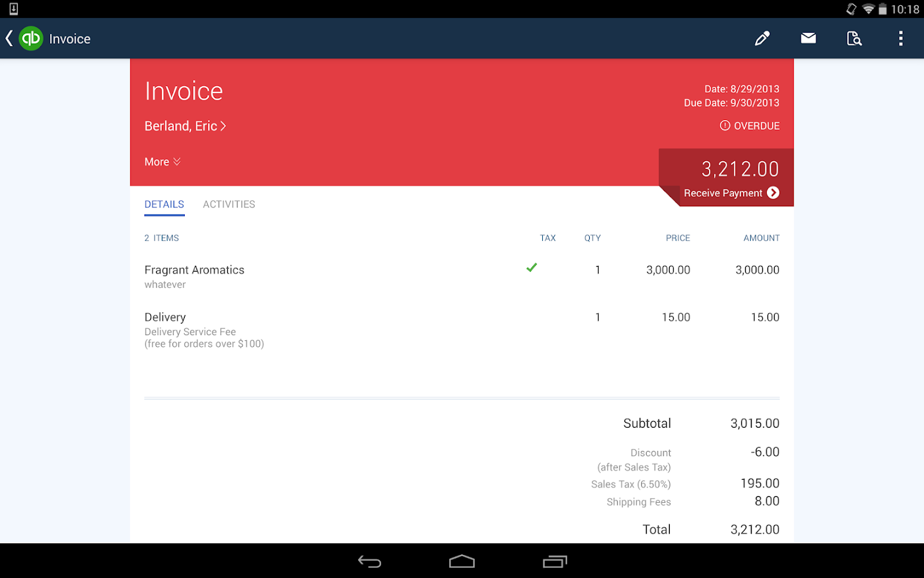Viewport: 924px width, 578px height.
Task: Tap the 8.00 shipping fees value
Action: tap(767, 501)
